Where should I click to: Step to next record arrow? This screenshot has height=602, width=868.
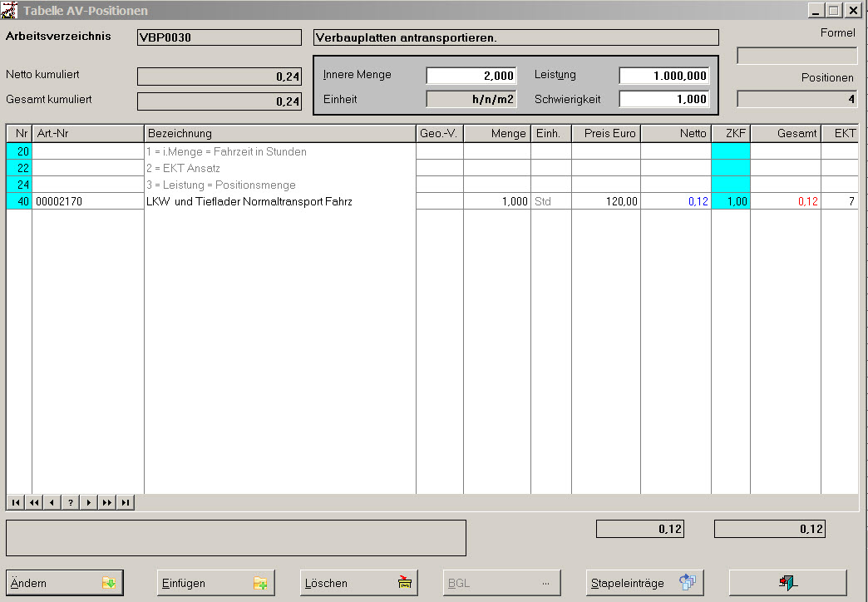pyautogui.click(x=89, y=502)
